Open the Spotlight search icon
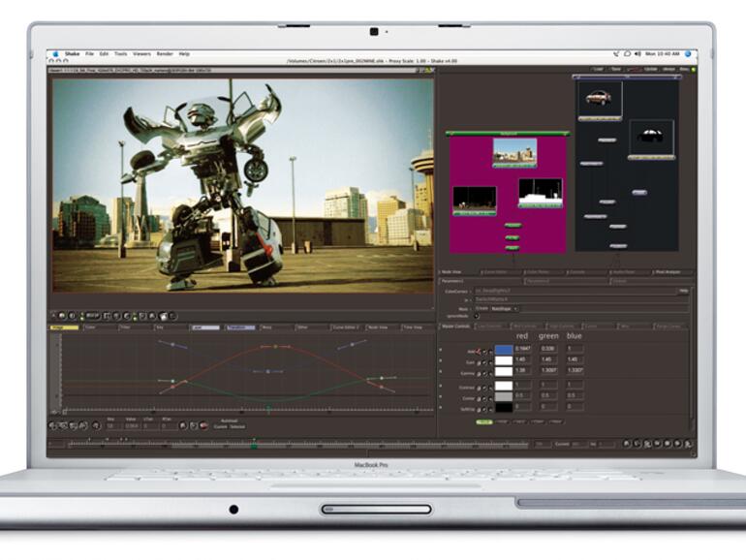 tap(688, 54)
